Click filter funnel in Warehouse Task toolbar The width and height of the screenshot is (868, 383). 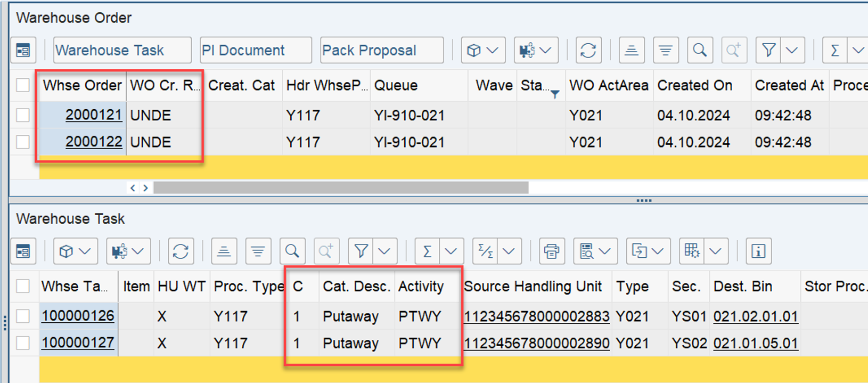pyautogui.click(x=361, y=251)
